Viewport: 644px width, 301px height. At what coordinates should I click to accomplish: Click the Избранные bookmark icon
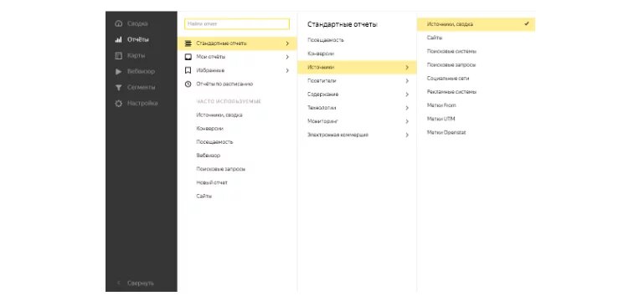(x=188, y=70)
